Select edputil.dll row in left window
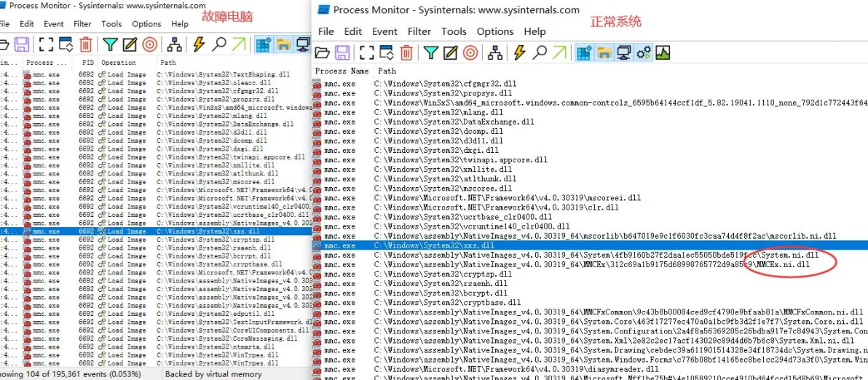This screenshot has height=380, width=868. tap(156, 314)
